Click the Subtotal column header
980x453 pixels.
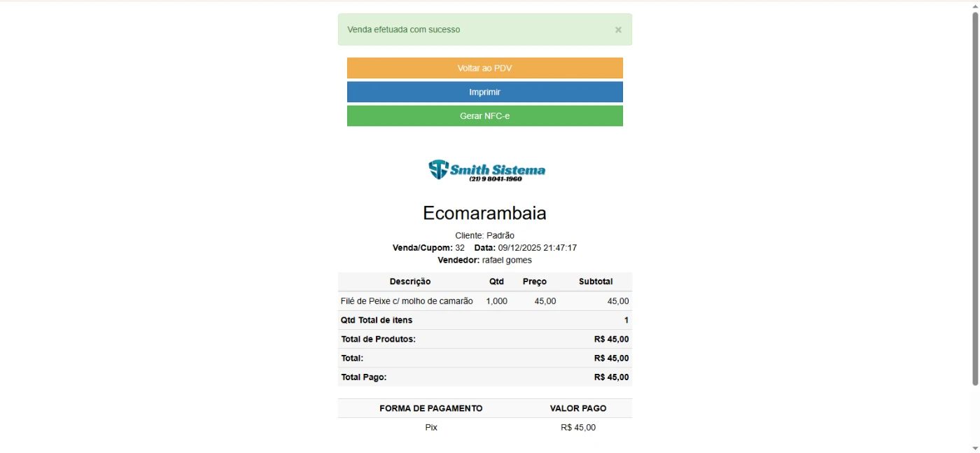pos(596,281)
